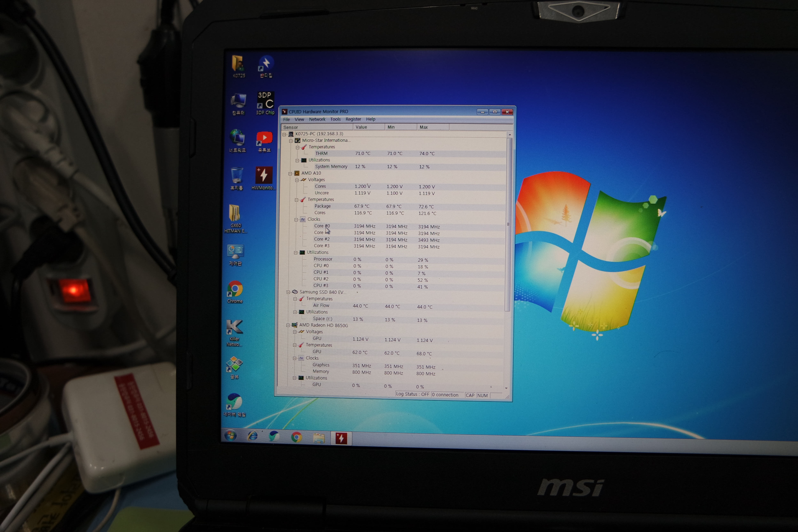798x532 pixels.
Task: Collapse the AMD A10 Utilizations section
Action: pos(296,253)
